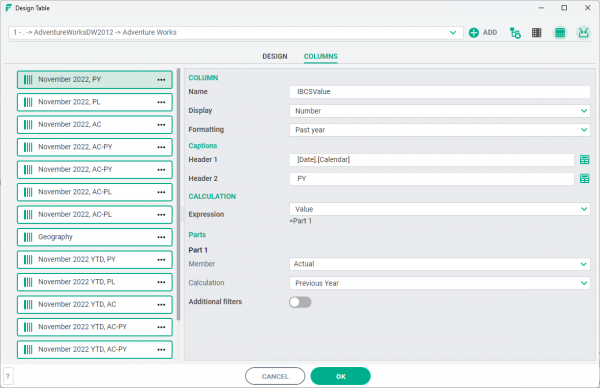Click column icon of November 2022 YTD, PL

pyautogui.click(x=28, y=282)
